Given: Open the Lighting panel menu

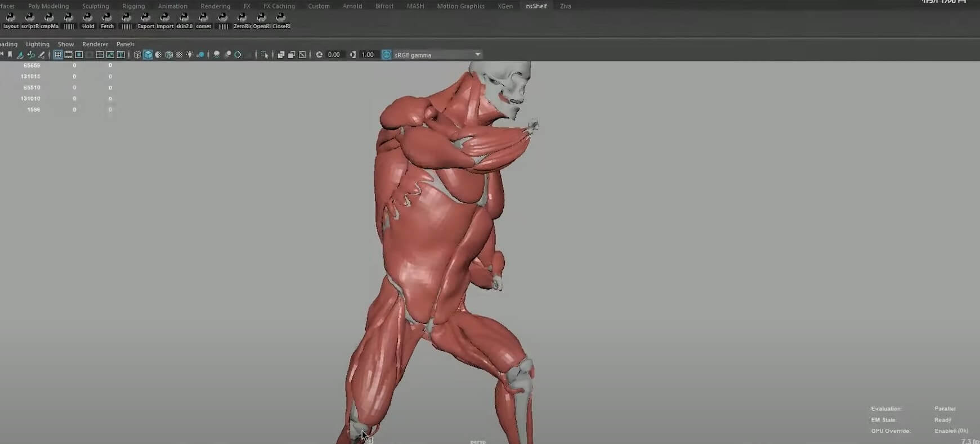Looking at the screenshot, I should [x=38, y=44].
